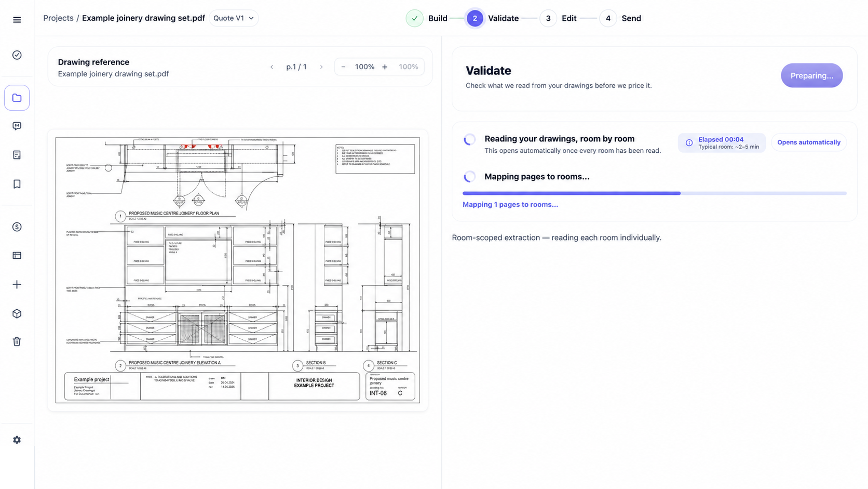Open the bookmark sidebar icon
The width and height of the screenshot is (868, 489).
(x=17, y=184)
